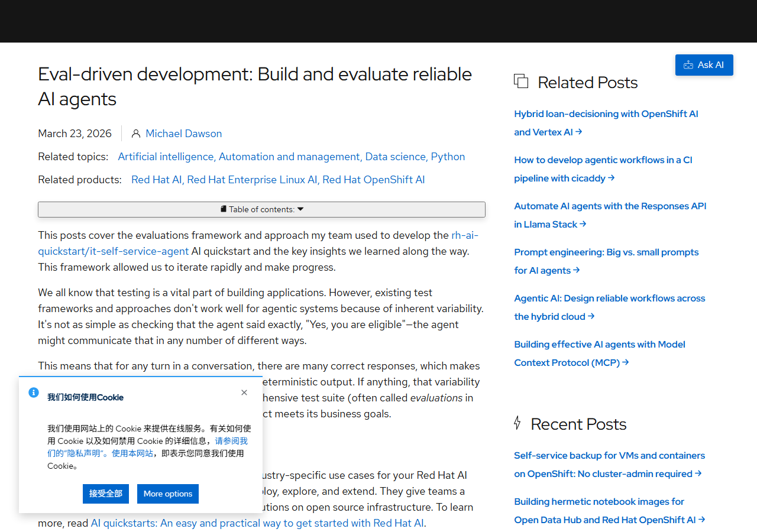757x532 pixels.
Task: Click the Related products: label
Action: click(x=80, y=180)
